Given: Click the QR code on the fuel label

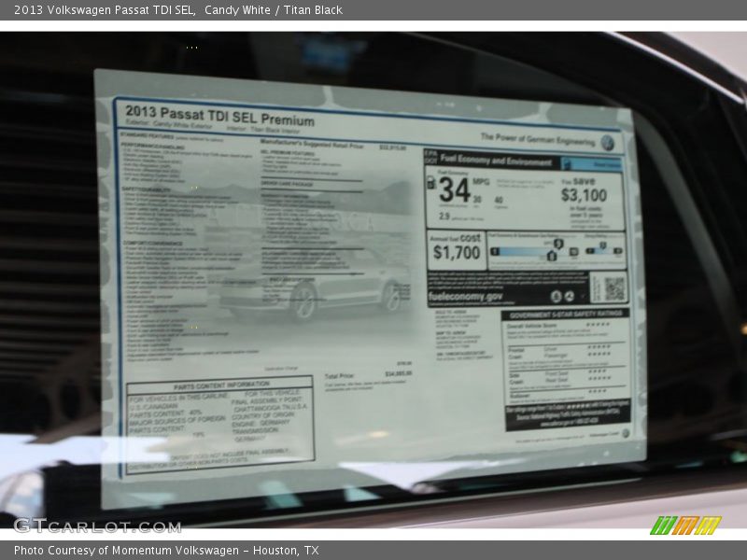Looking at the screenshot, I should click(x=614, y=288).
